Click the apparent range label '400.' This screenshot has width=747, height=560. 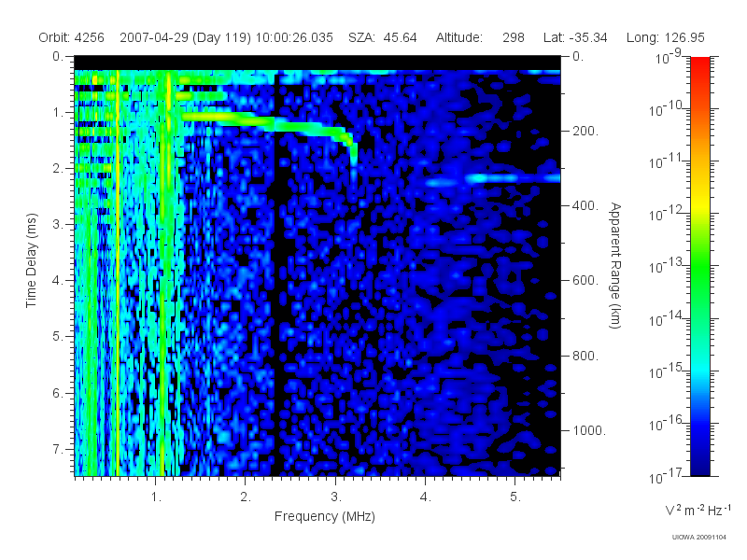coord(585,205)
